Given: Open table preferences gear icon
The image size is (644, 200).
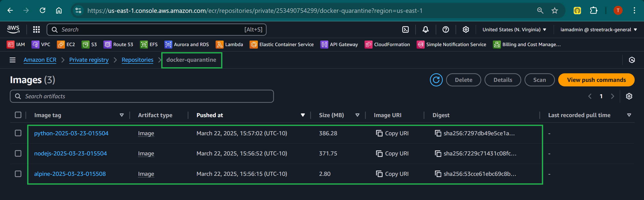Looking at the screenshot, I should pyautogui.click(x=629, y=96).
